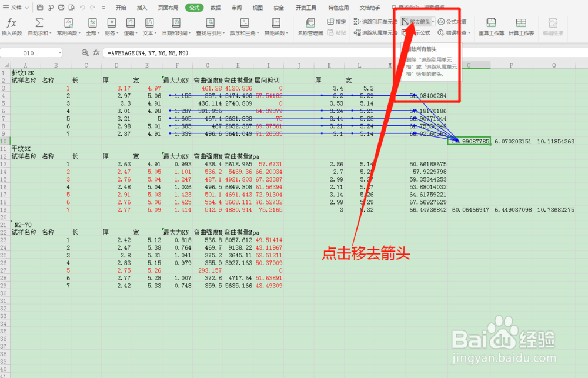Viewport: 588px width, 378px height.
Task: Open the 名称管理器 name manager
Action: click(x=310, y=27)
